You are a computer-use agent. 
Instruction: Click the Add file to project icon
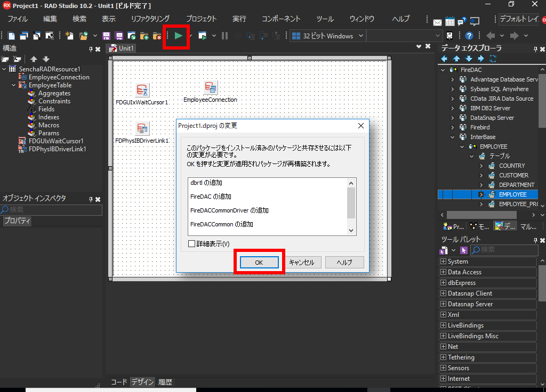point(144,36)
